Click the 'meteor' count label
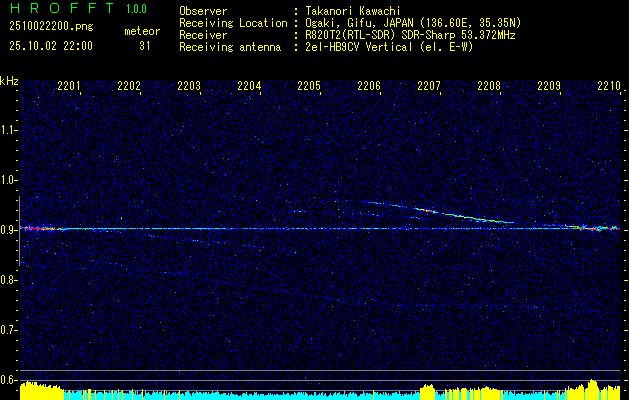Image resolution: width=629 pixels, height=400 pixels. 142,31
